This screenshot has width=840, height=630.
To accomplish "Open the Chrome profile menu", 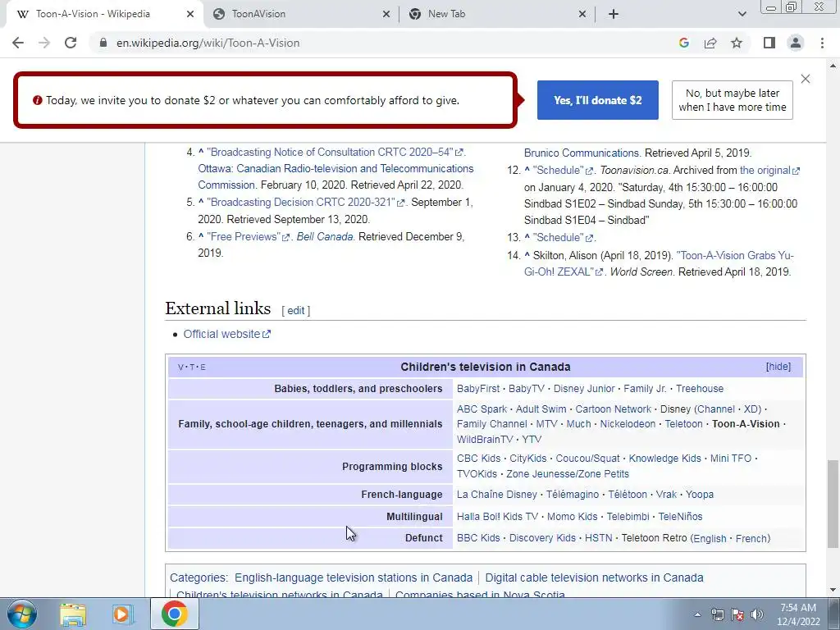I will pos(796,43).
